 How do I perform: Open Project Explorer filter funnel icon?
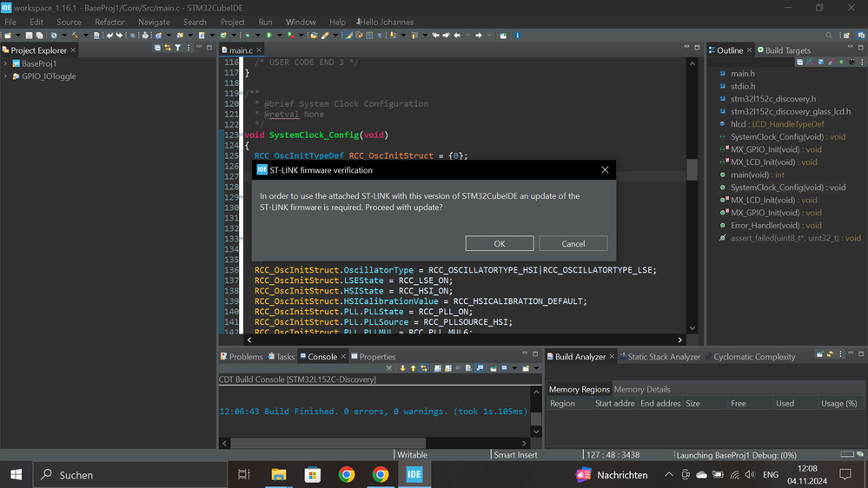(x=178, y=48)
